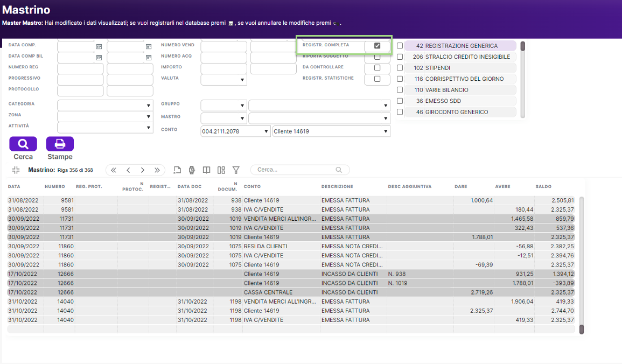
Task: Check RIPORTA SOGGETTO checkbox
Action: pyautogui.click(x=378, y=57)
